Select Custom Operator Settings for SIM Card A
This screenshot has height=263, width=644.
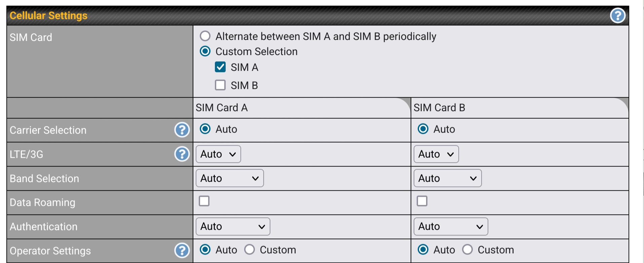tap(250, 250)
